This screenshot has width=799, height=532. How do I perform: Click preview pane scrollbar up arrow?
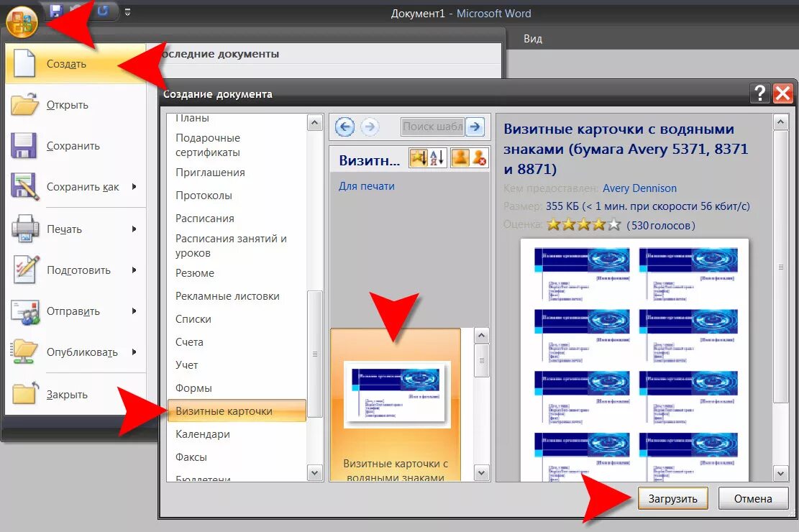pyautogui.click(x=780, y=121)
